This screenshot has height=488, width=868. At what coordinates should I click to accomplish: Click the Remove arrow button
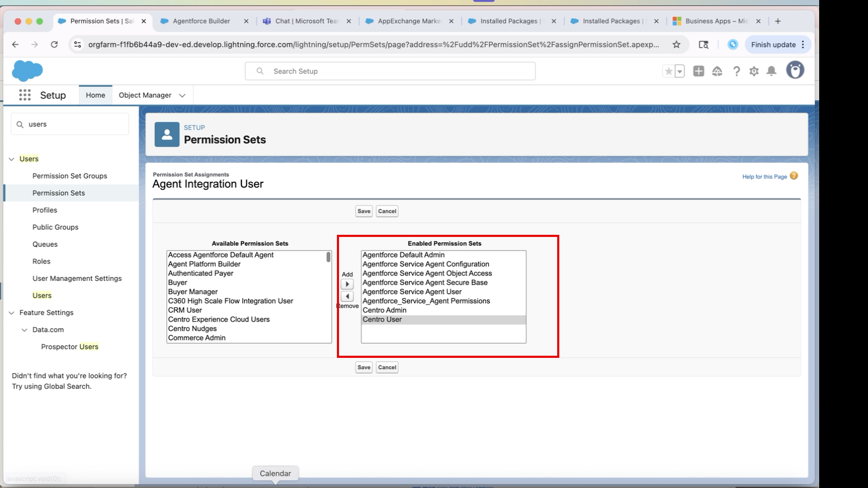point(347,297)
